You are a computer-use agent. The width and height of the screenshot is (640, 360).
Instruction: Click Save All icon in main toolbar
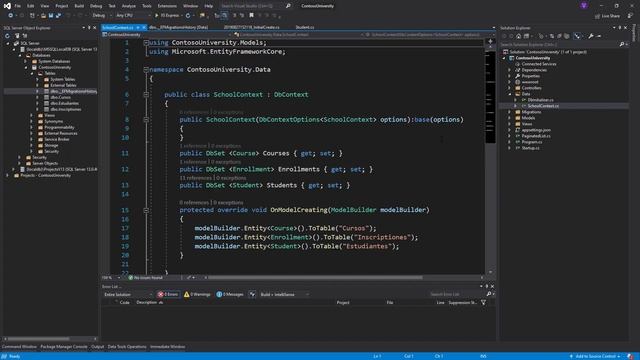[58, 16]
